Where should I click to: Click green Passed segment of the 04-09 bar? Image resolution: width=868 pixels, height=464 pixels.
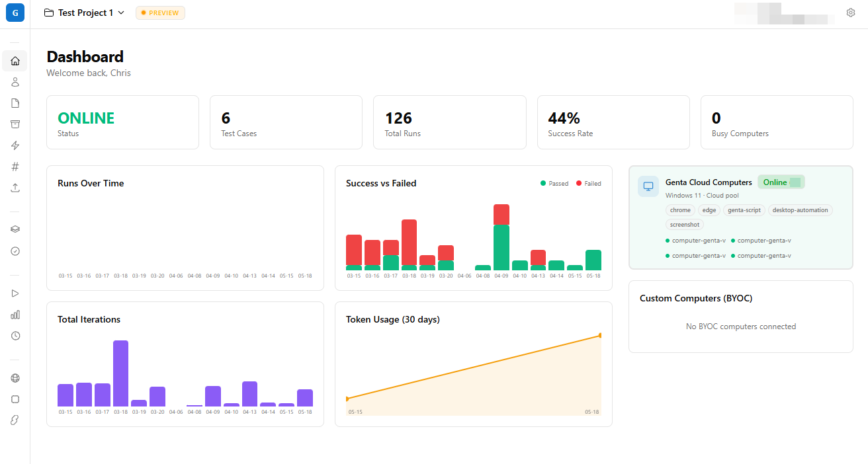tap(501, 248)
